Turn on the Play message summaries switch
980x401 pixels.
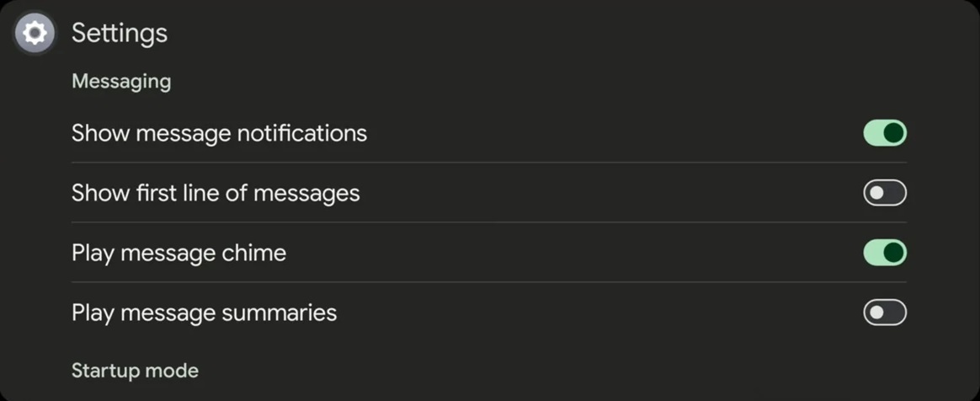(x=884, y=313)
